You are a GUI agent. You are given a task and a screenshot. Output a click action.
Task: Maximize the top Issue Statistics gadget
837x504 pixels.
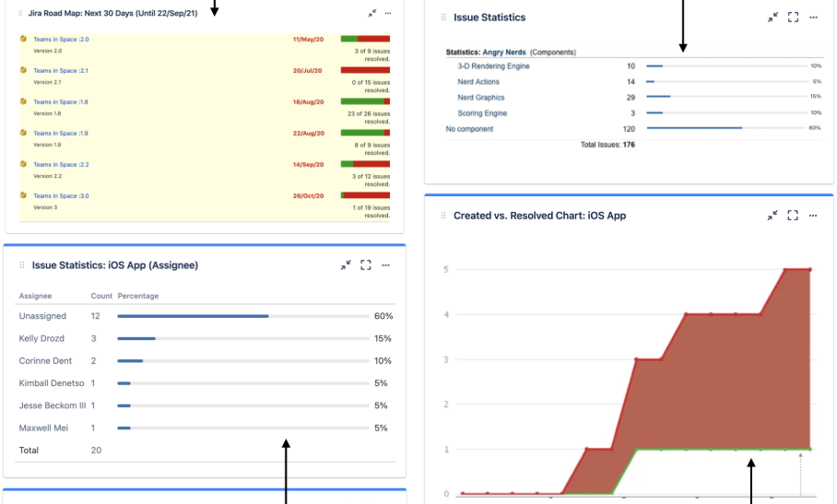[x=793, y=18]
